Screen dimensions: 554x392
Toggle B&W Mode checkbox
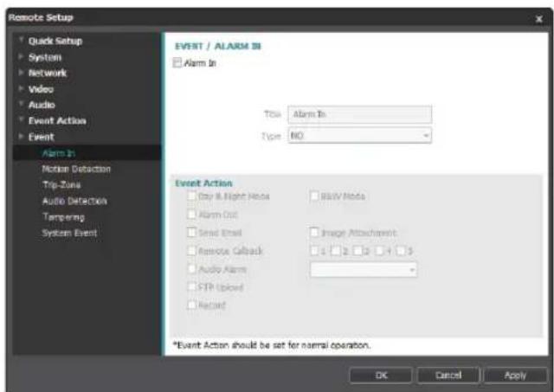click(314, 196)
